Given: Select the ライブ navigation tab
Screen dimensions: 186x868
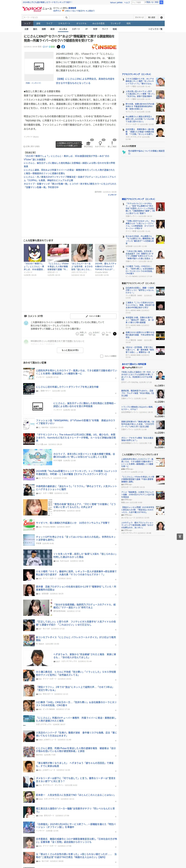Looking at the screenshot, I should coord(49,24).
